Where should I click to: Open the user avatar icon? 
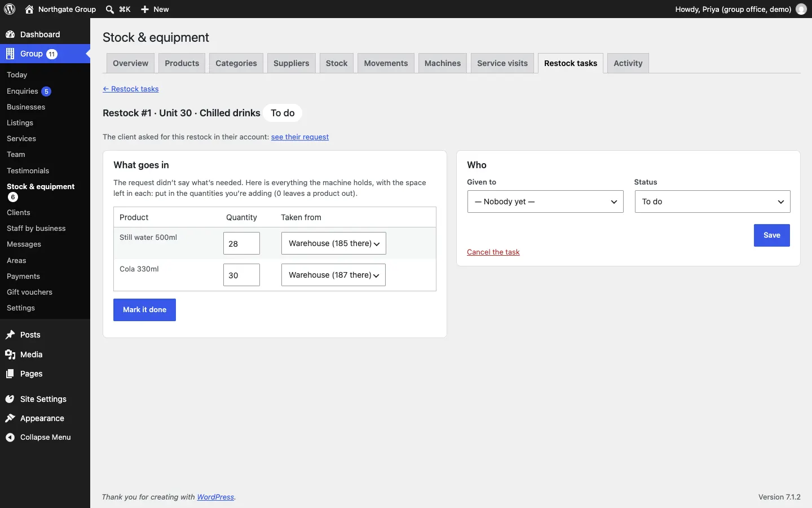801,9
